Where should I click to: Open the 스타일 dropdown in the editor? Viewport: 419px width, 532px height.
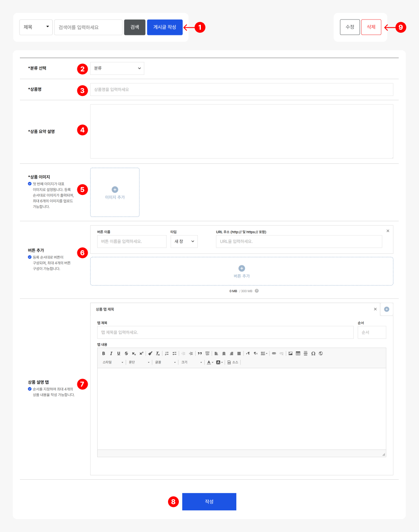pyautogui.click(x=113, y=362)
